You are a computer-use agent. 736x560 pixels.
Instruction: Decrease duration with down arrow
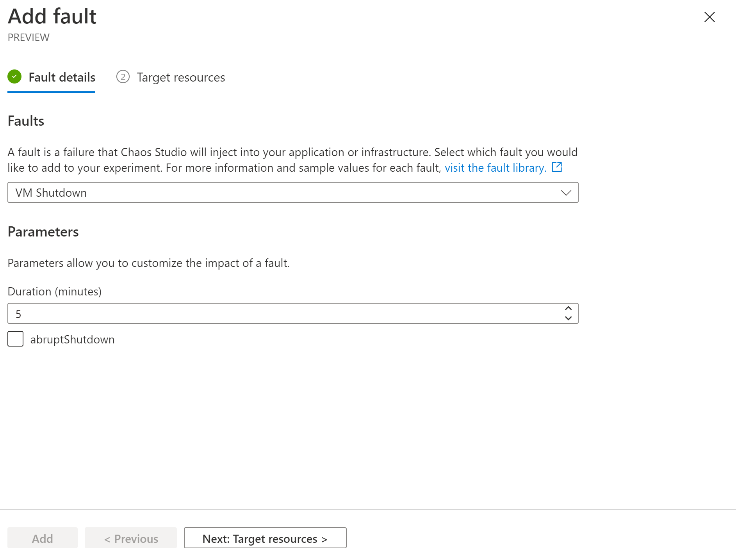pyautogui.click(x=568, y=318)
